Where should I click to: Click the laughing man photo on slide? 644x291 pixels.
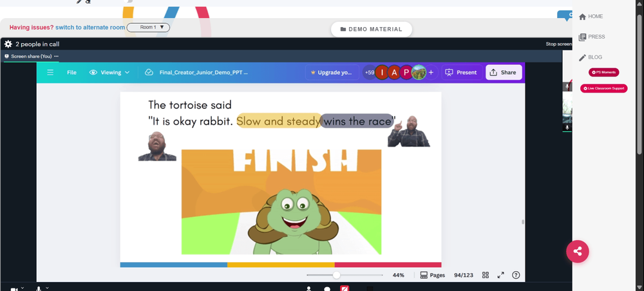coord(157,146)
